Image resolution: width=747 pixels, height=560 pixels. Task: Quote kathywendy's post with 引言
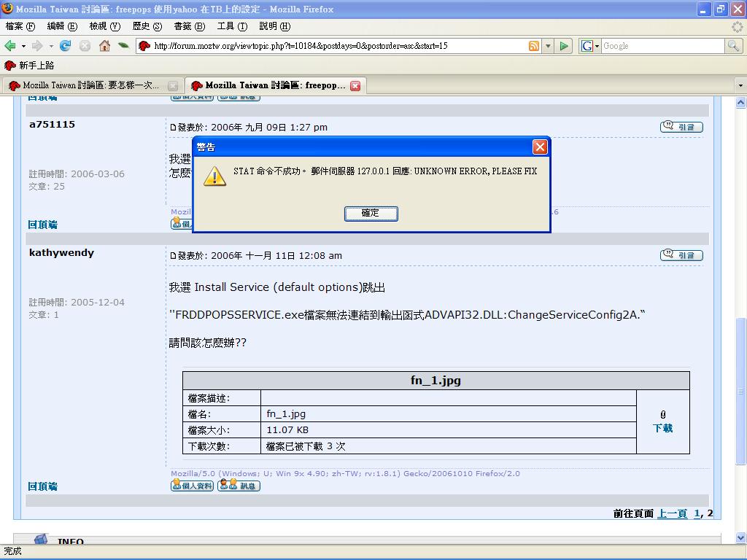coord(681,254)
